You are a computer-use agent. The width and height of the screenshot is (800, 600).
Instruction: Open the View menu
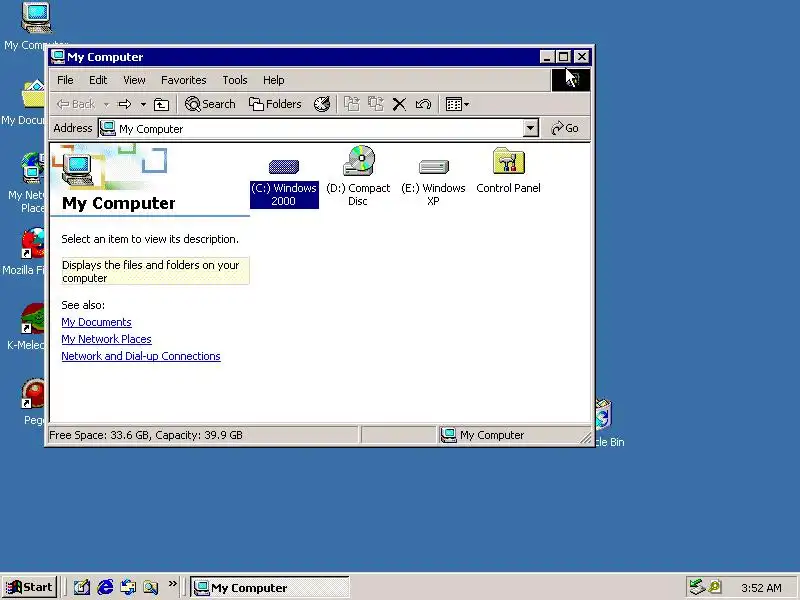click(x=134, y=80)
